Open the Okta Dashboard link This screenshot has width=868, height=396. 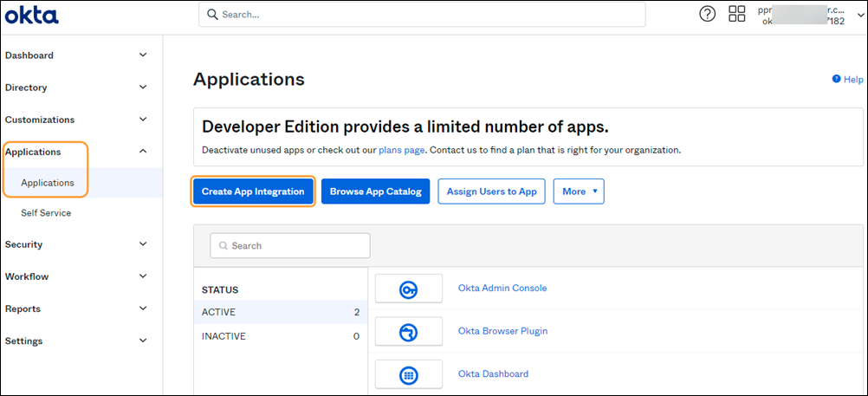[x=493, y=373]
